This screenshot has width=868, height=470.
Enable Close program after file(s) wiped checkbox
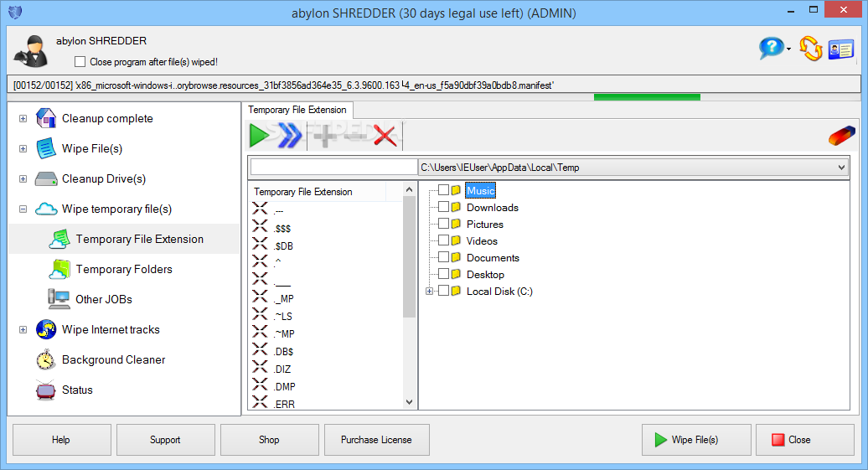click(x=80, y=61)
